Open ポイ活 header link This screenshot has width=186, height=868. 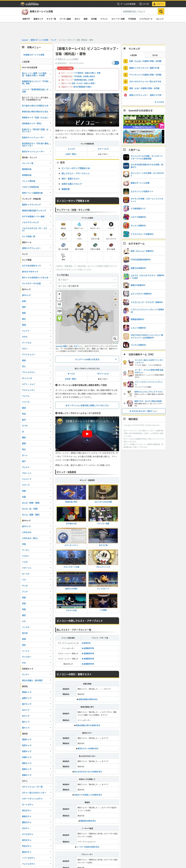(x=144, y=4)
